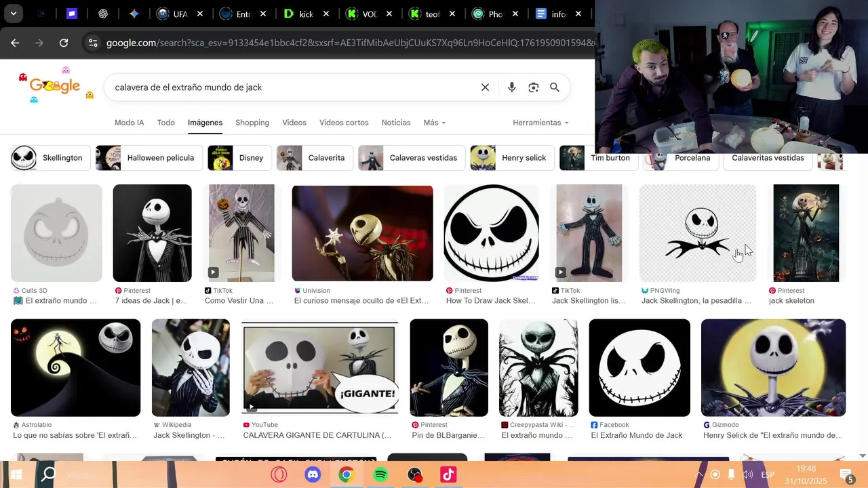Open Wikipedia Jack Skellington link

(189, 435)
